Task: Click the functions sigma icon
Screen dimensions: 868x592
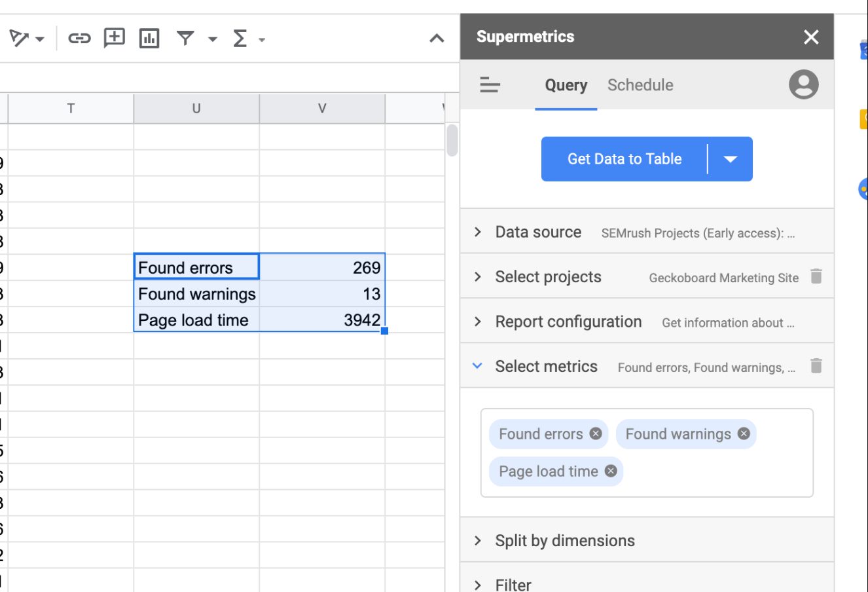Action: tap(240, 39)
